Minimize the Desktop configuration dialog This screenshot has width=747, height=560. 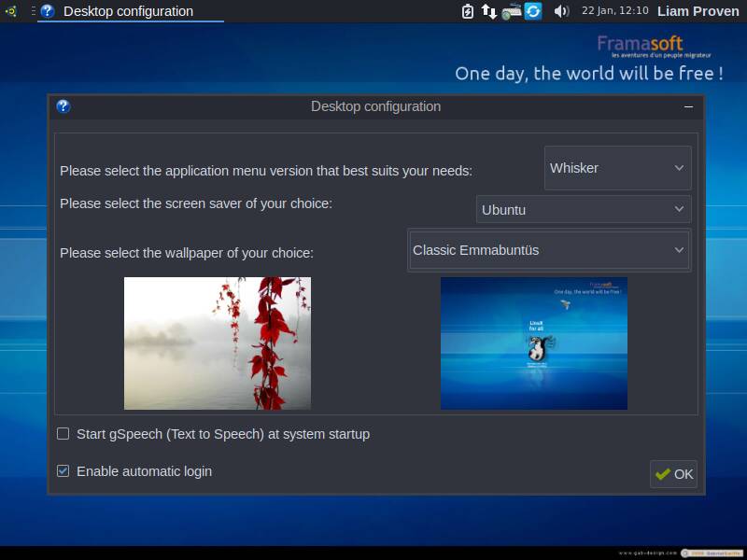688,106
